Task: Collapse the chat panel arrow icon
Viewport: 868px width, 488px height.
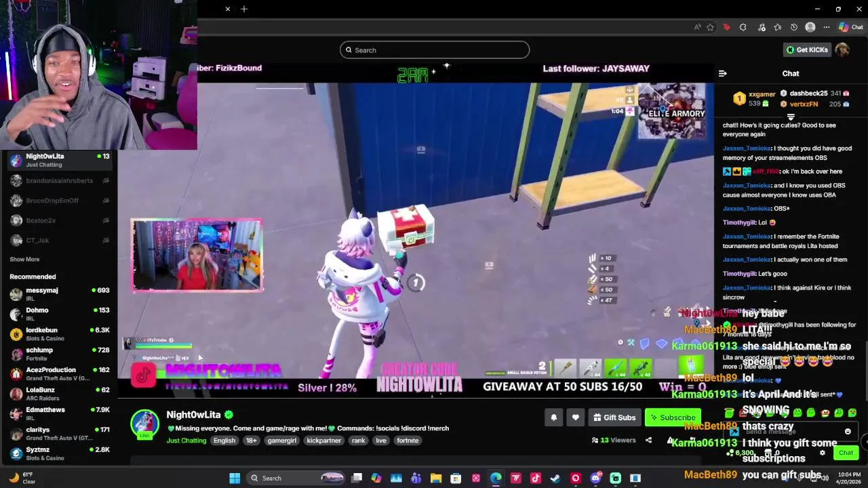Action: [x=723, y=73]
